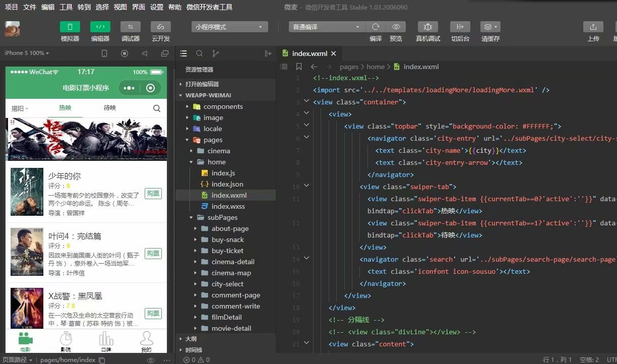617x364 pixels.
Task: Click the home breadcrumb item
Action: (x=376, y=67)
